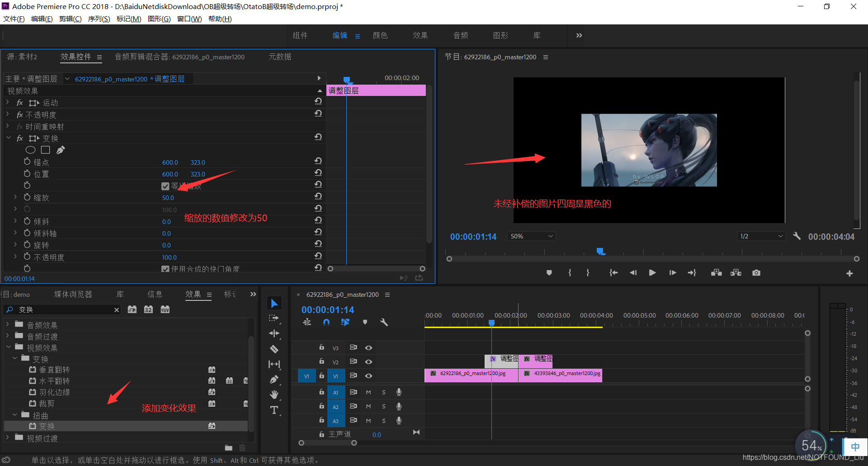
Task: Select the 羽化边缘 effect
Action: (54, 392)
